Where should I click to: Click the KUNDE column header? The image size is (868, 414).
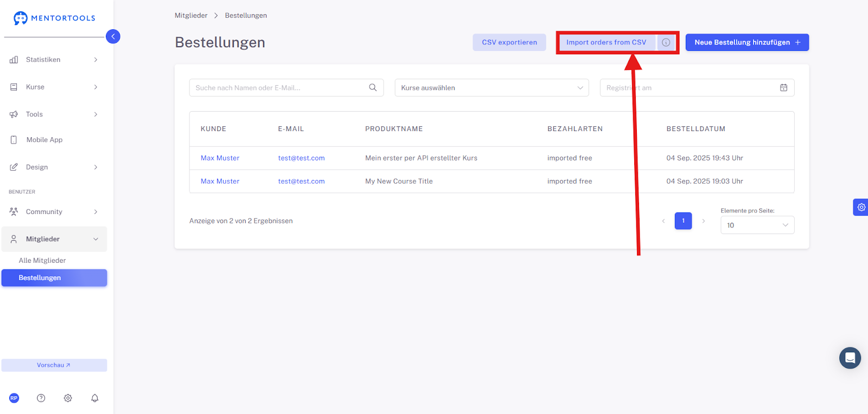click(x=213, y=129)
